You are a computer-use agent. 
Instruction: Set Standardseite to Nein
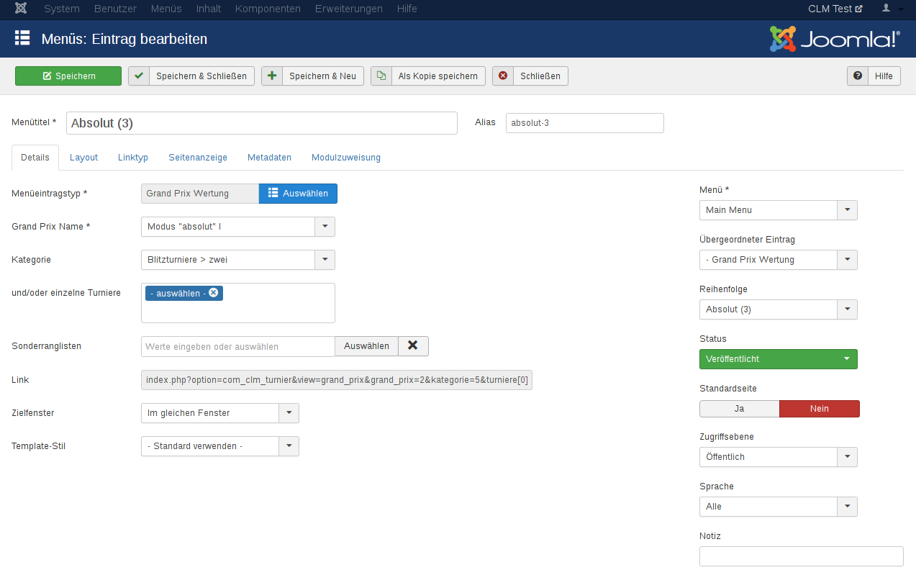coord(819,409)
